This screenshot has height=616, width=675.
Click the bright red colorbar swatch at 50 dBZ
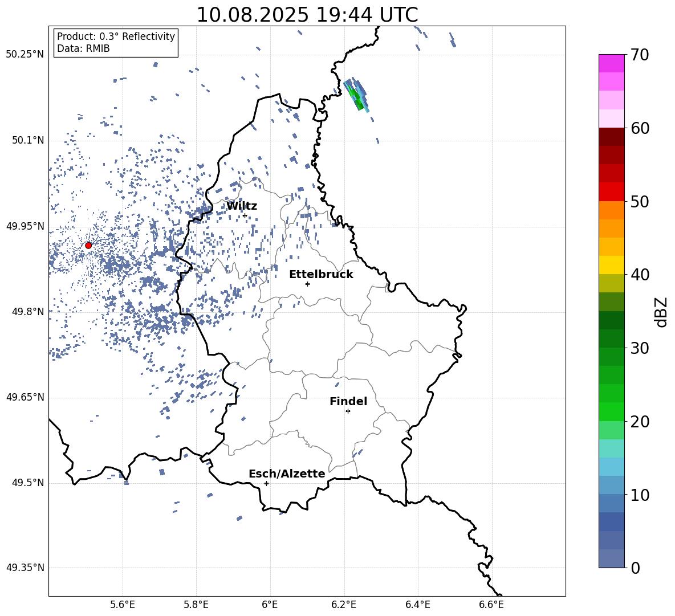pyautogui.click(x=611, y=192)
